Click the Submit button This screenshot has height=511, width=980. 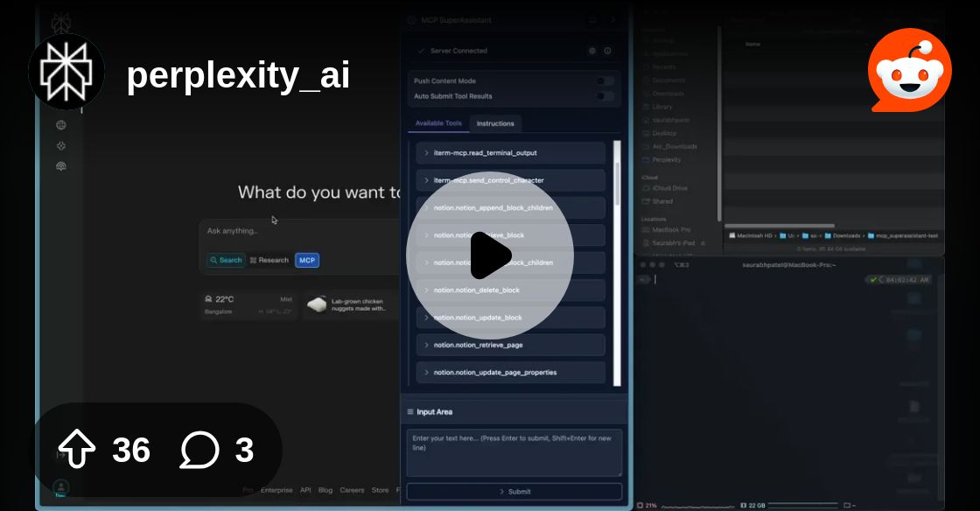[x=514, y=492]
